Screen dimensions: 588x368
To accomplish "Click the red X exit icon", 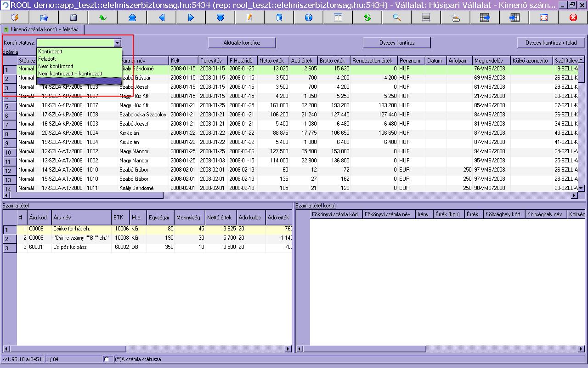I will pos(573,17).
